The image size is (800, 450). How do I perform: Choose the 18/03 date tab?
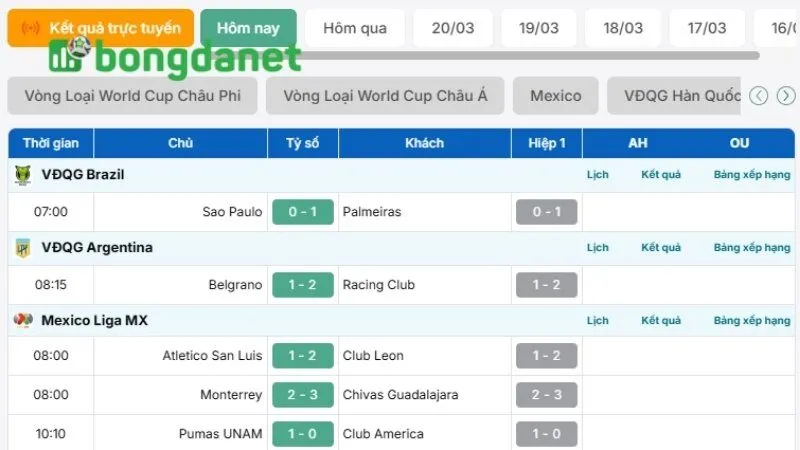[623, 28]
